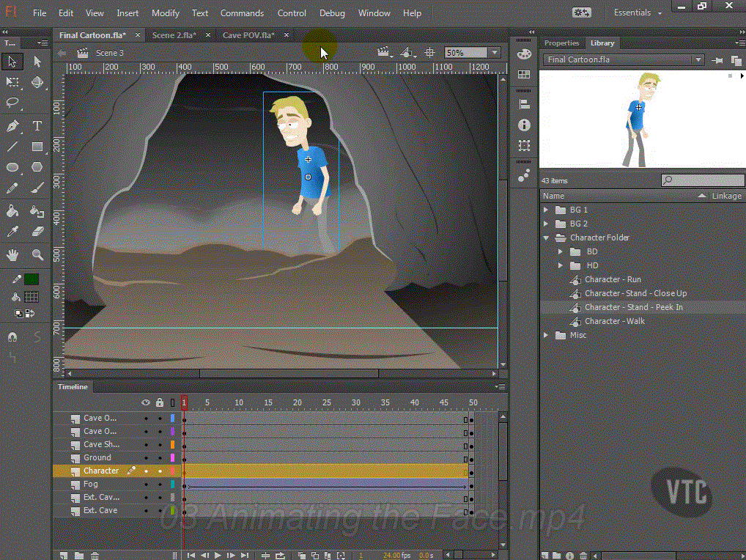This screenshot has width=746, height=560.
Task: Select the Text tool
Action: 37,126
